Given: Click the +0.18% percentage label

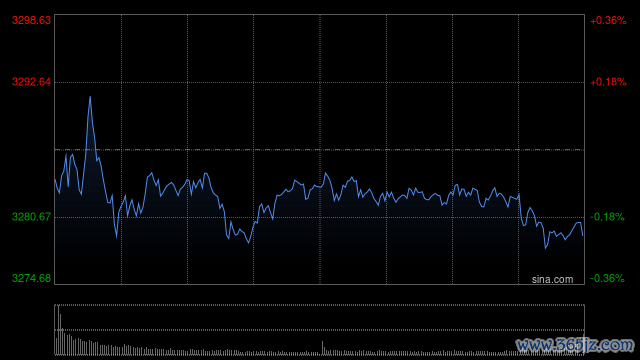Looking at the screenshot, I should point(608,82).
